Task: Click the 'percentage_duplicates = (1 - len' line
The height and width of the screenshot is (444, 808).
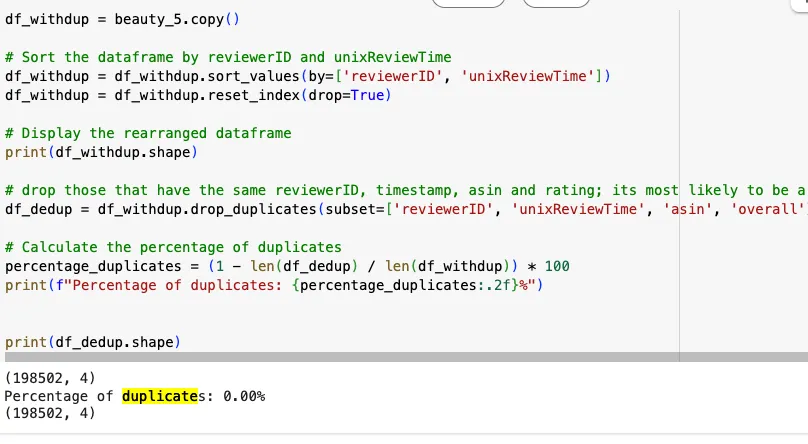Action: (x=287, y=266)
